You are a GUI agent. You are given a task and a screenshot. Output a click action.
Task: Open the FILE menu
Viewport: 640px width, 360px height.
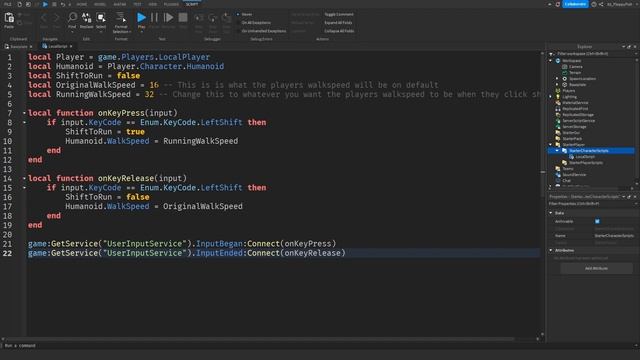pos(7,4)
